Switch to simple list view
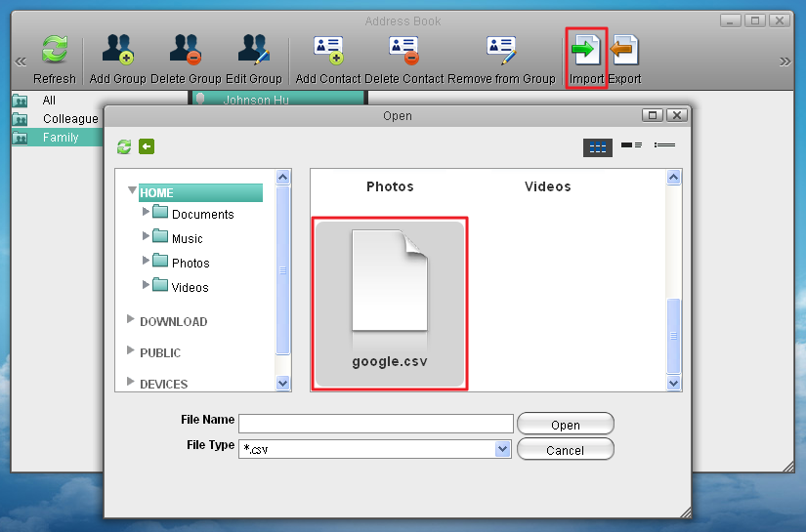 665,146
